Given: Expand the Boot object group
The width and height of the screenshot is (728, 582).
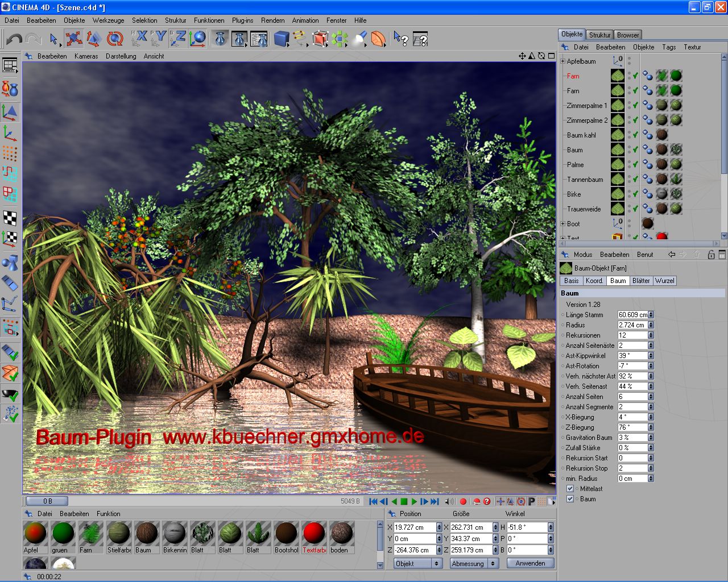Looking at the screenshot, I should (x=563, y=223).
